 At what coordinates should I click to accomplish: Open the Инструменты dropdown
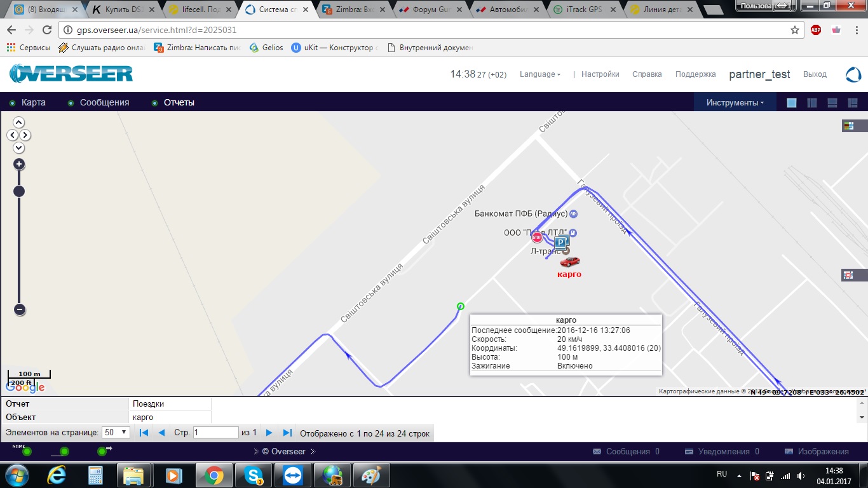coord(735,103)
